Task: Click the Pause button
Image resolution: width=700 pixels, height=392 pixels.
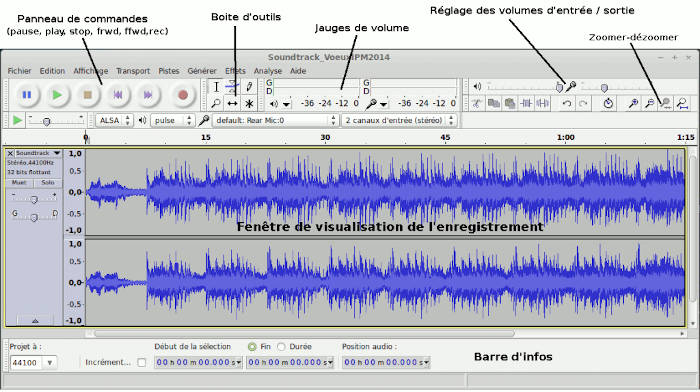Action: point(27,95)
